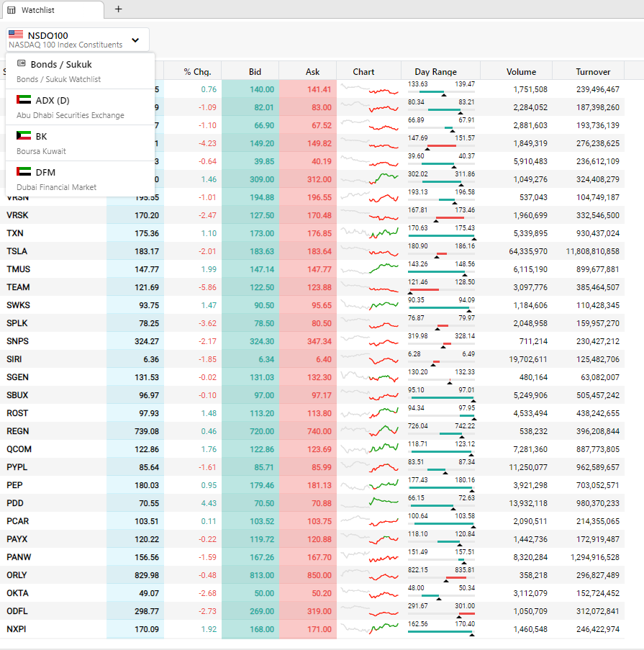The image size is (644, 650).
Task: Select the REGN symbol
Action: coord(18,431)
